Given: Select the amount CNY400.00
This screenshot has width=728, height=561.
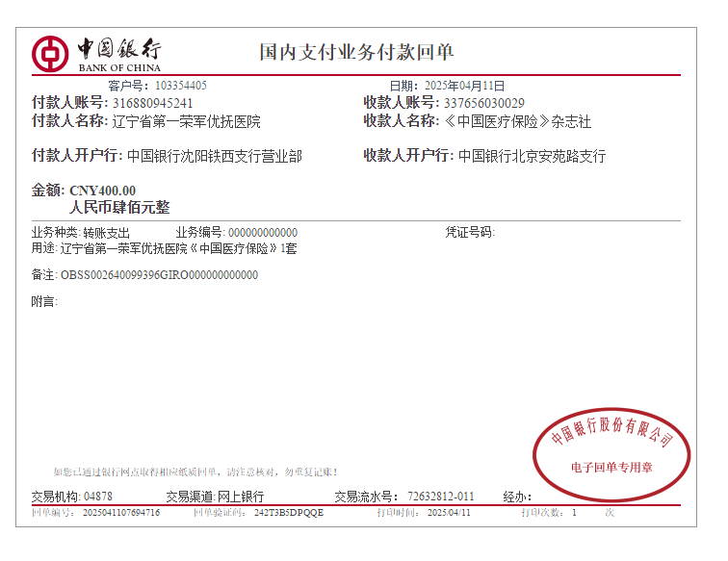Looking at the screenshot, I should (103, 191).
